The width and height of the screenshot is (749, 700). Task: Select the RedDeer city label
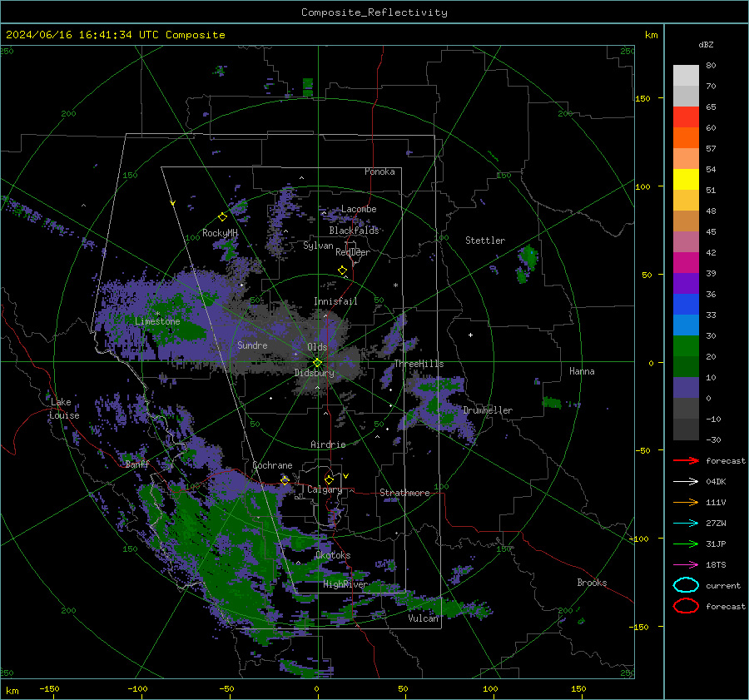pyautogui.click(x=353, y=252)
